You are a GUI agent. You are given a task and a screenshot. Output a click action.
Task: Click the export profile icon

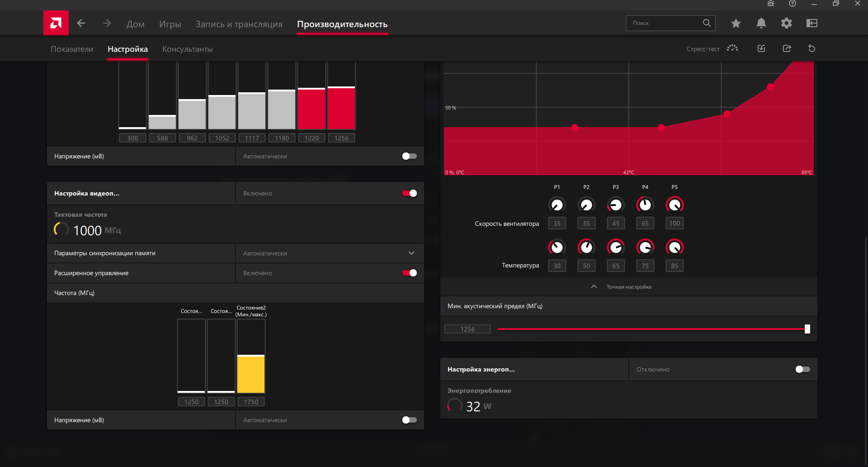click(x=787, y=48)
